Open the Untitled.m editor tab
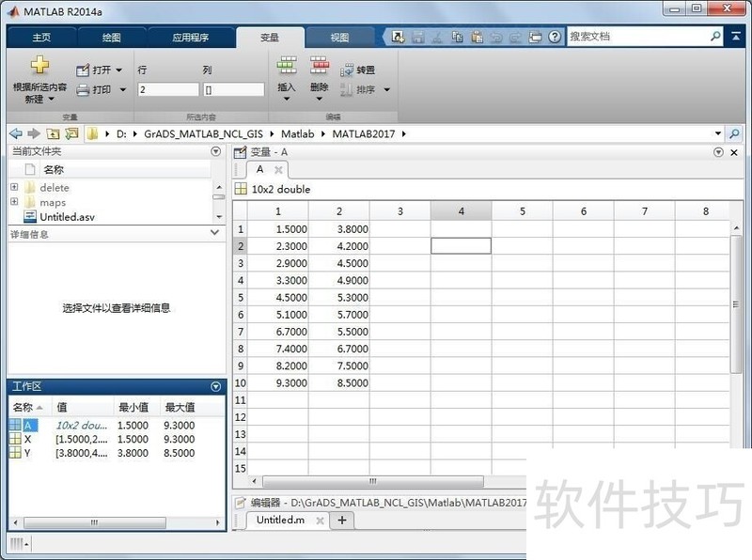The width and height of the screenshot is (752, 560). tap(280, 520)
